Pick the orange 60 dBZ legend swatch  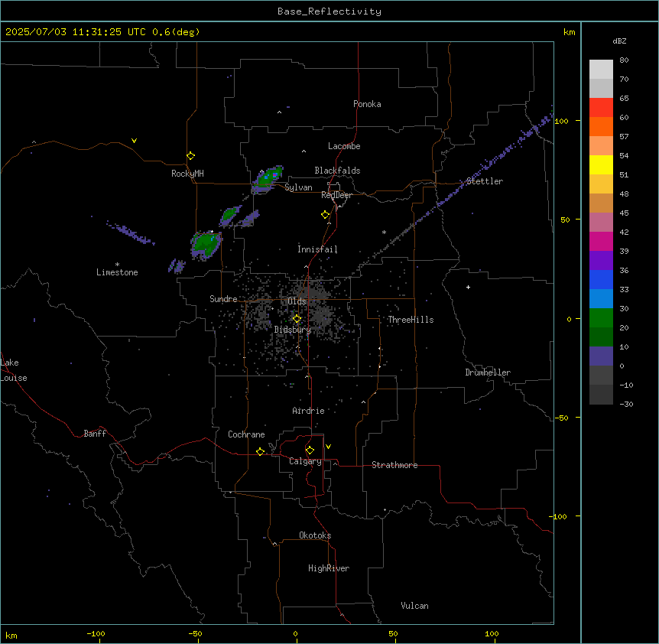tap(601, 126)
